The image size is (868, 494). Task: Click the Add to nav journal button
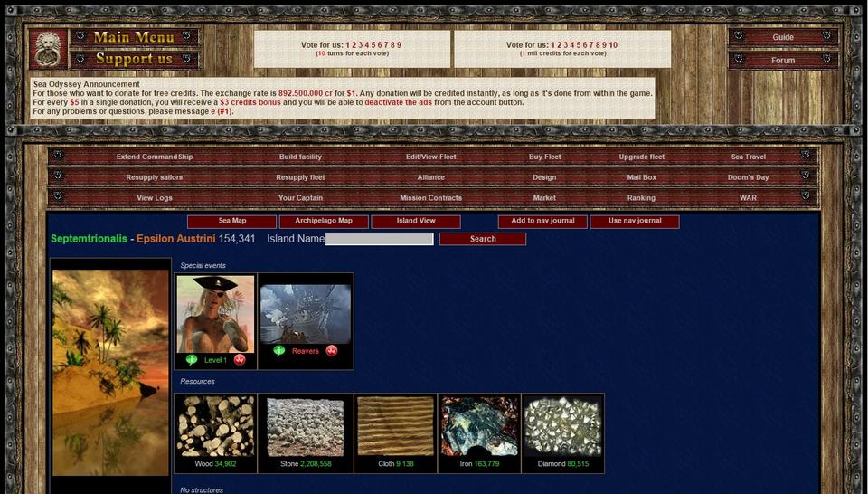coord(542,222)
